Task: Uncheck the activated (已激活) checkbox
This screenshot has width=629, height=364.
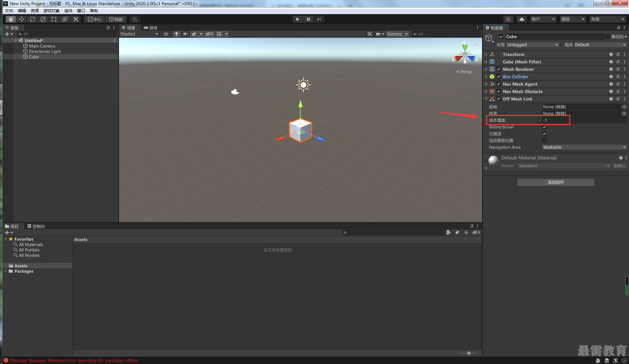Action: tap(544, 134)
